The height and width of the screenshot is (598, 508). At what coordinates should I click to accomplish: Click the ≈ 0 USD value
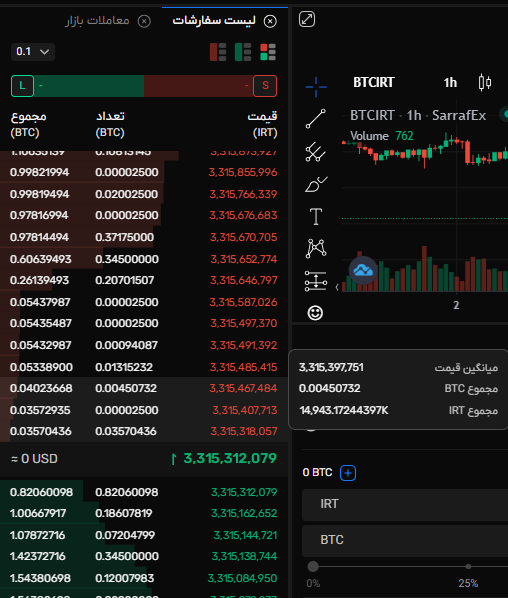34,458
